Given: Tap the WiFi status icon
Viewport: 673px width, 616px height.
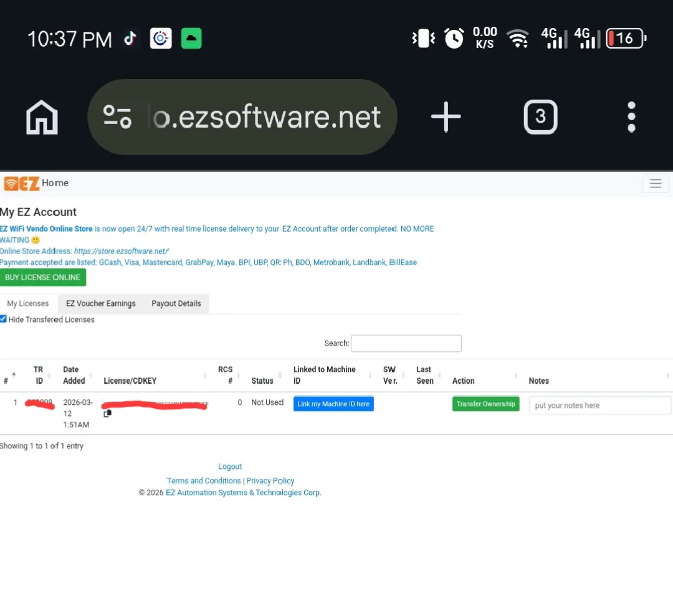Looking at the screenshot, I should tap(518, 39).
